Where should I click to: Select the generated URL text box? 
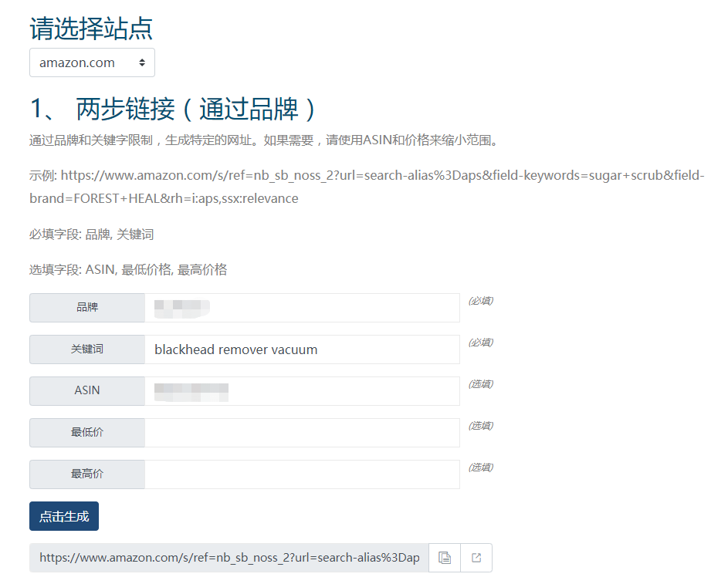click(228, 557)
